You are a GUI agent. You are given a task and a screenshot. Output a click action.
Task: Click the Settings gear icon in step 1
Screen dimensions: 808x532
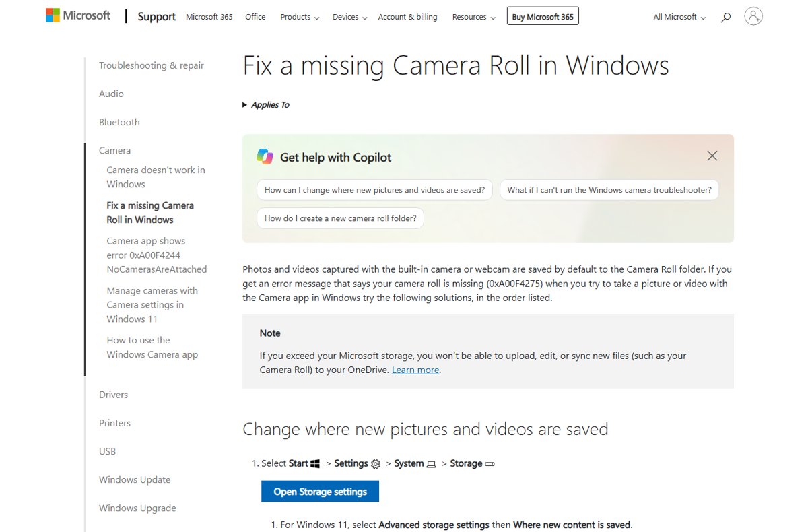click(x=376, y=464)
